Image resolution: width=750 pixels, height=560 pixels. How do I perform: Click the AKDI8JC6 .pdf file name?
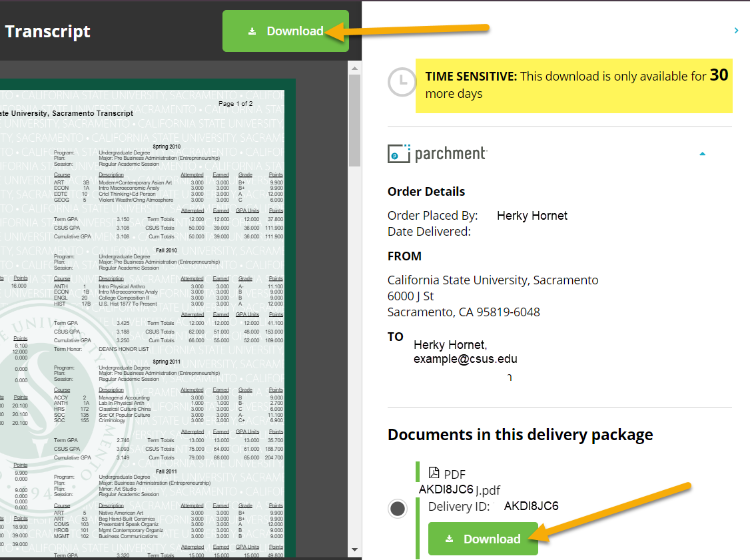click(x=458, y=489)
